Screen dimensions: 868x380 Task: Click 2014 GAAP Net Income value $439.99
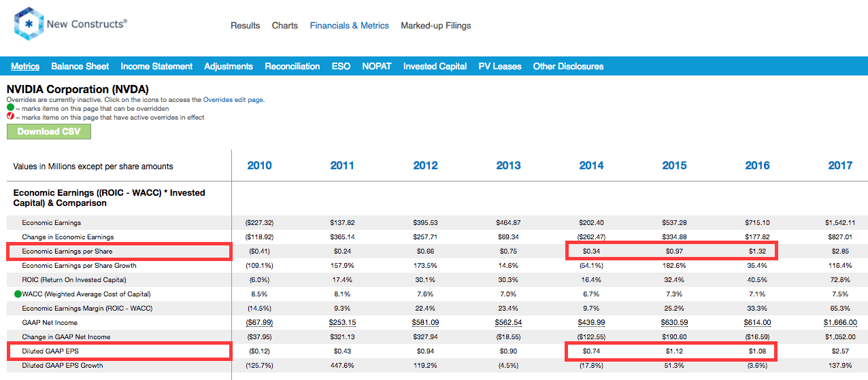pyautogui.click(x=591, y=323)
